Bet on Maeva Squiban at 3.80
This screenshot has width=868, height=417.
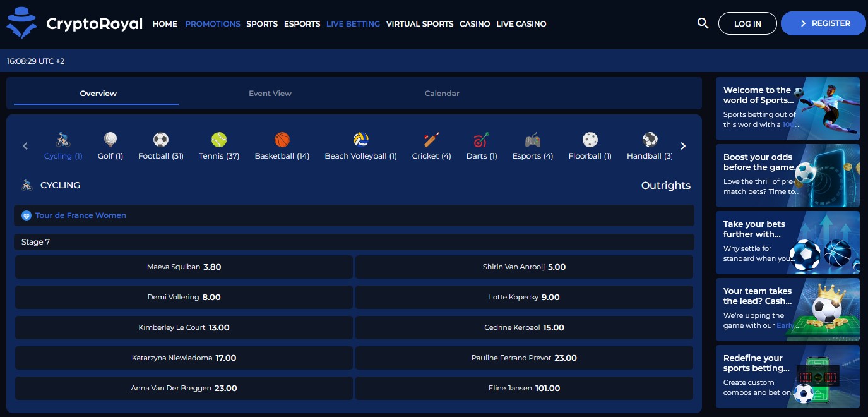(184, 267)
